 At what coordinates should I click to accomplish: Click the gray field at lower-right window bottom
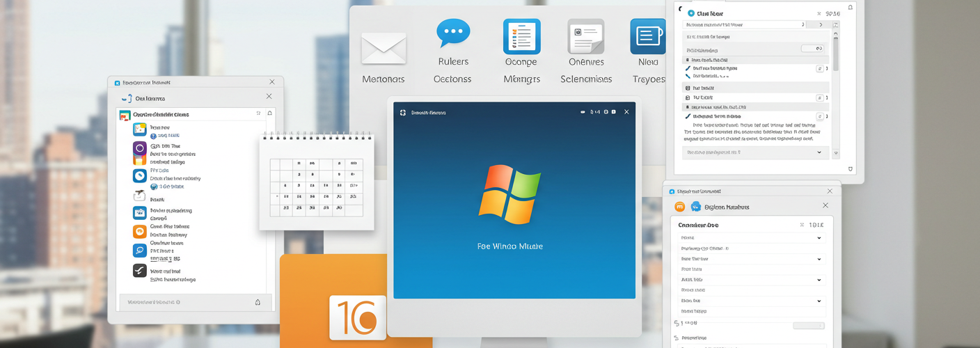click(x=808, y=326)
